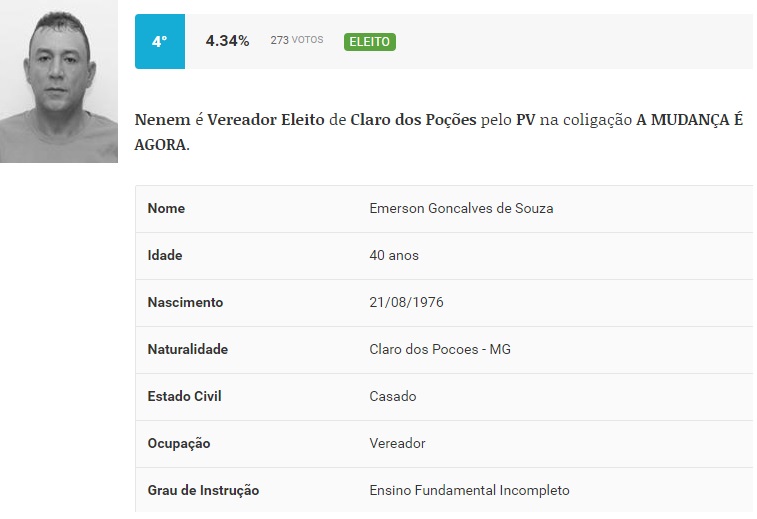The height and width of the screenshot is (519, 757).
Task: Open the Claro dos Poções link in the summary
Action: [413, 120]
